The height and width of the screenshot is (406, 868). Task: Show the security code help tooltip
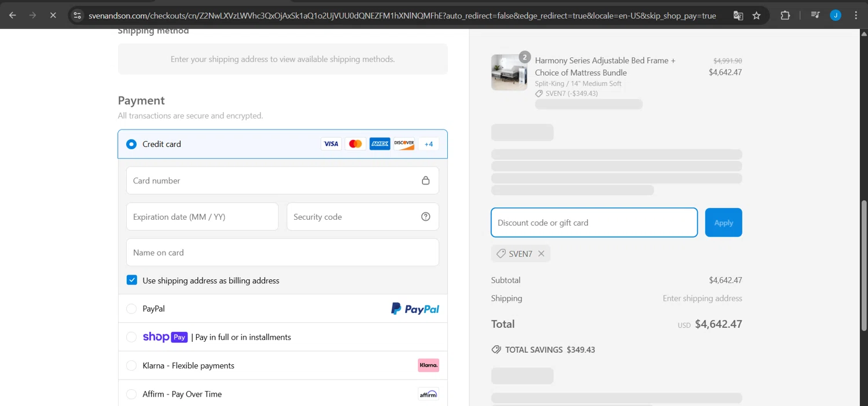tap(425, 216)
